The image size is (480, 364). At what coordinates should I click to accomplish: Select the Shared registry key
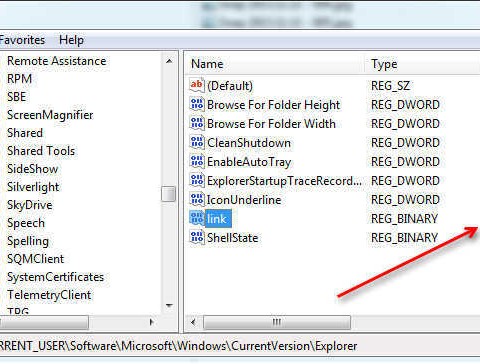pos(25,133)
